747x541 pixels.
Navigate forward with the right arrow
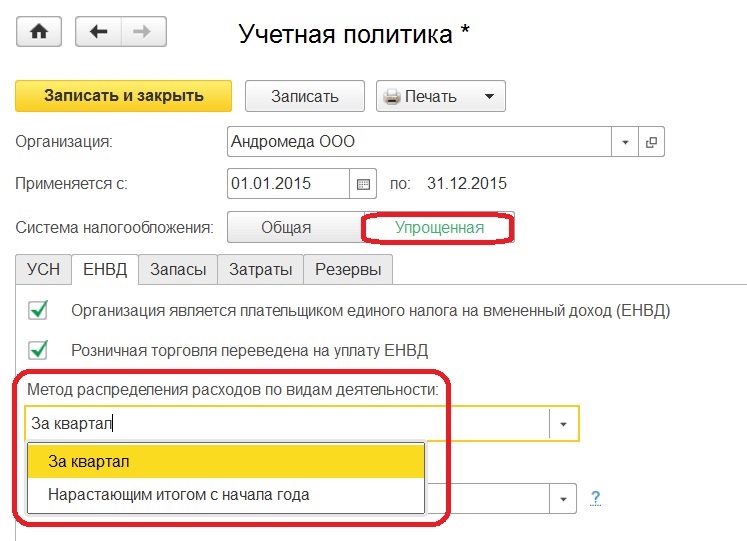144,31
